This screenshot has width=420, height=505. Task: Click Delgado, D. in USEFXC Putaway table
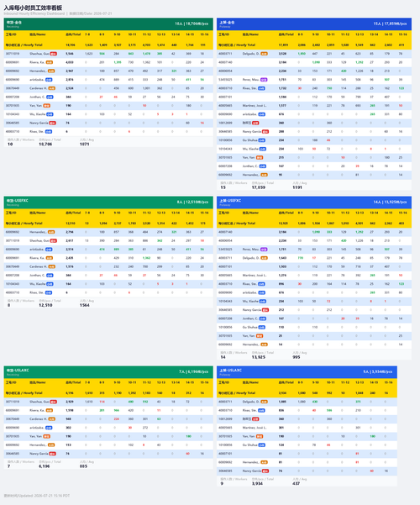point(251,258)
